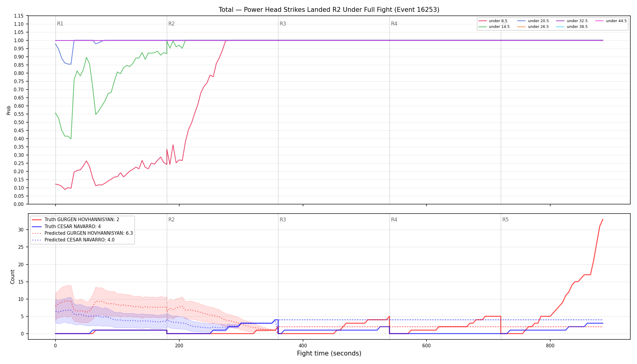This screenshot has width=637, height=364.
Task: Select the 'under 38.5' legend line sample
Action: tap(560, 27)
